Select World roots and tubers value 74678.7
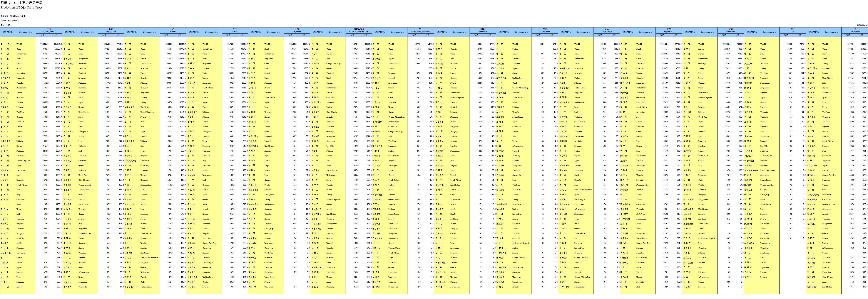The image size is (868, 299). tap(355, 44)
